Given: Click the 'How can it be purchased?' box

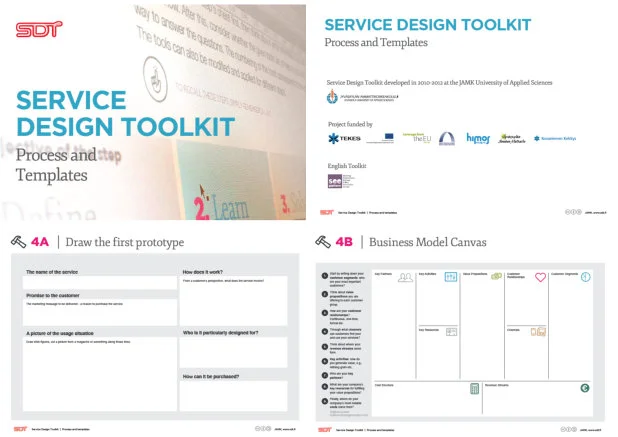Looking at the screenshot, I should pos(233,396).
